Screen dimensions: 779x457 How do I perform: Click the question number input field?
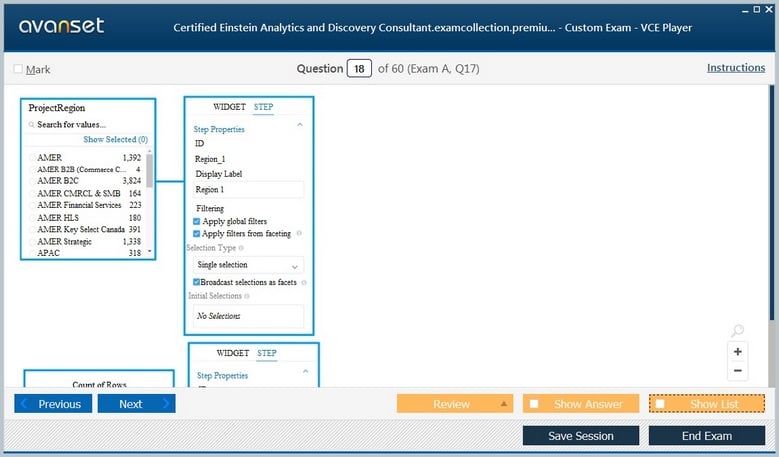point(358,69)
